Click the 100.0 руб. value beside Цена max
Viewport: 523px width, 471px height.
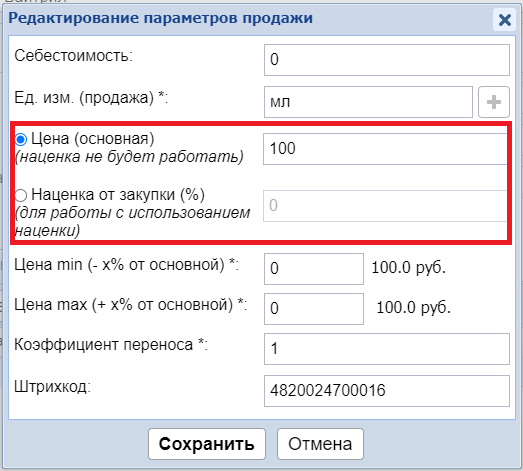point(414,308)
